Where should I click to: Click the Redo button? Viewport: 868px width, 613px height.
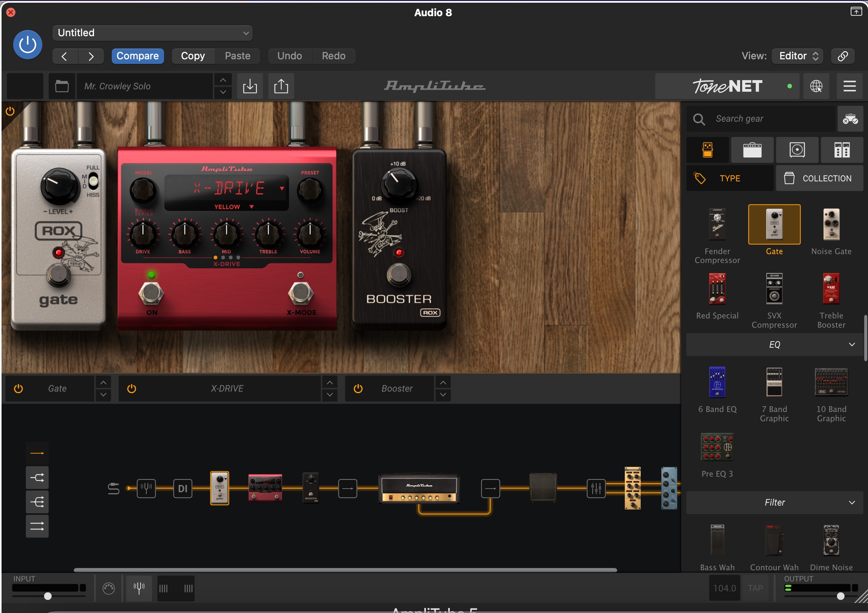tap(333, 56)
